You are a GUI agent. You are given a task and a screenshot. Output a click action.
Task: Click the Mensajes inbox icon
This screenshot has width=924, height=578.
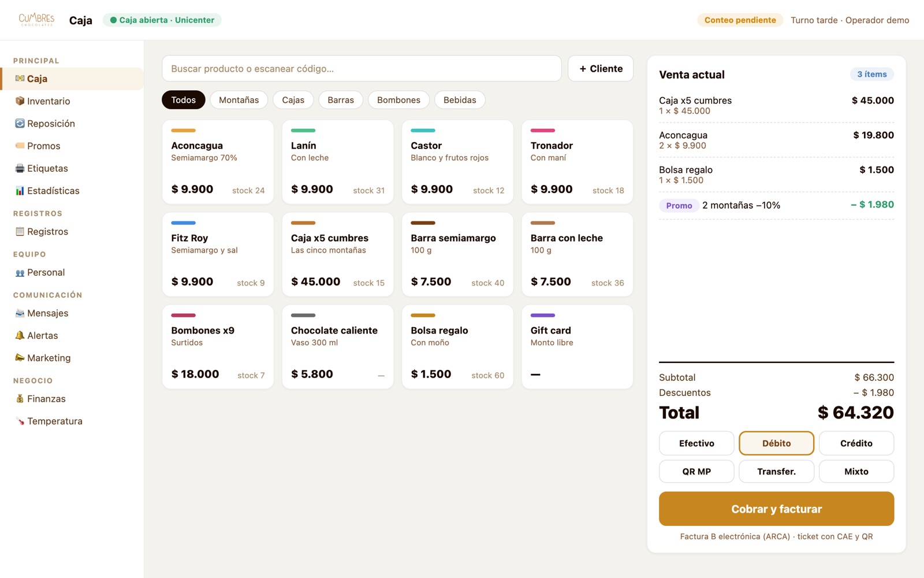click(20, 313)
